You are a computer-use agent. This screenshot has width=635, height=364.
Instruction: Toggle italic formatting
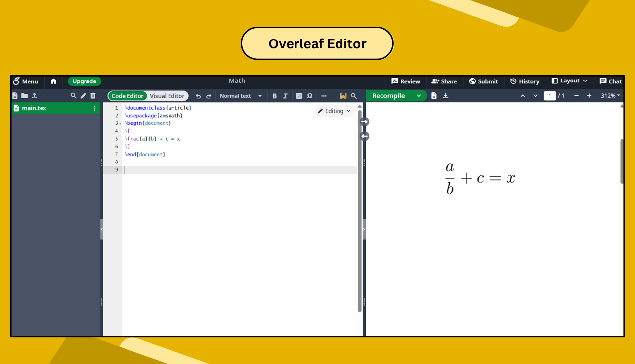coord(285,96)
